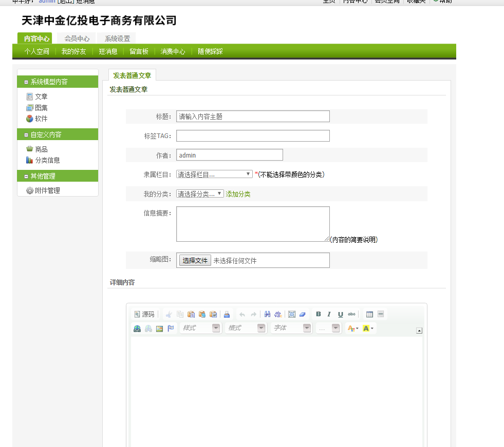Collapse the 自定义内容 sidebar section

click(26, 135)
